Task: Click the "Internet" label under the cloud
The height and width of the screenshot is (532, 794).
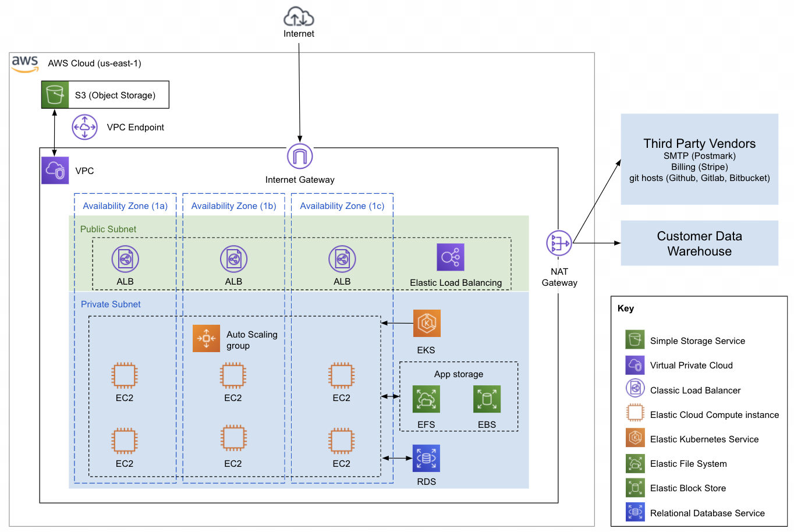Action: pos(299,34)
